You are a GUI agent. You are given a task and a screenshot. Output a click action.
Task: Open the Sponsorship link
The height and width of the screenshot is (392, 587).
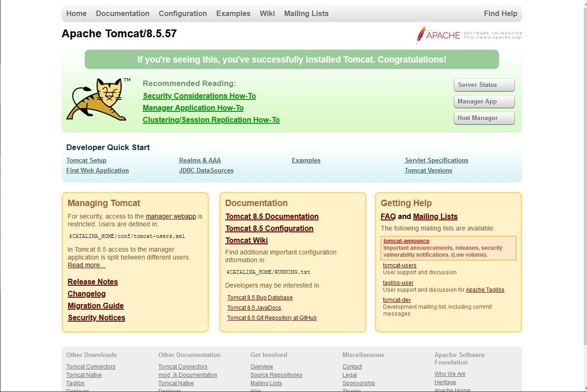(359, 383)
